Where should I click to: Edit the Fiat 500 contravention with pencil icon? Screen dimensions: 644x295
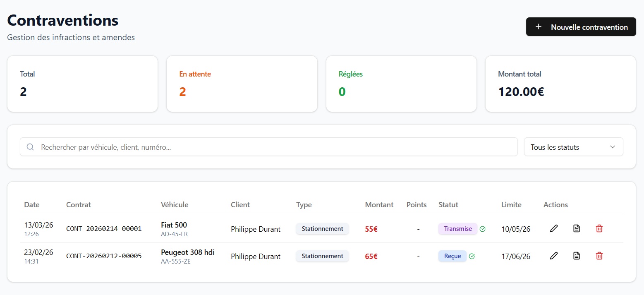tap(554, 228)
